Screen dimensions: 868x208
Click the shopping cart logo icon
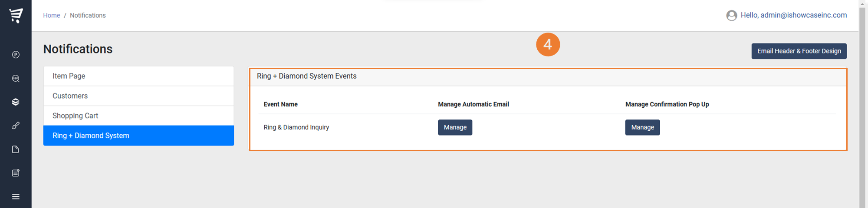pyautogui.click(x=16, y=16)
